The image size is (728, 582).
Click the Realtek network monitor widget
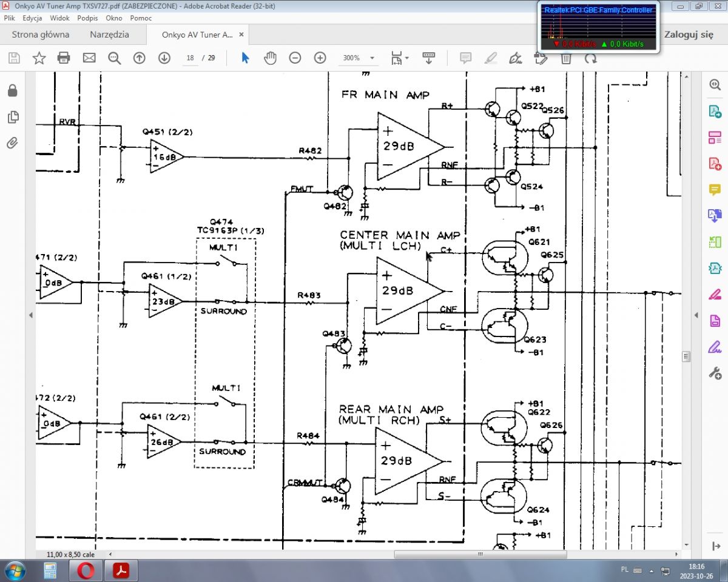pyautogui.click(x=599, y=27)
